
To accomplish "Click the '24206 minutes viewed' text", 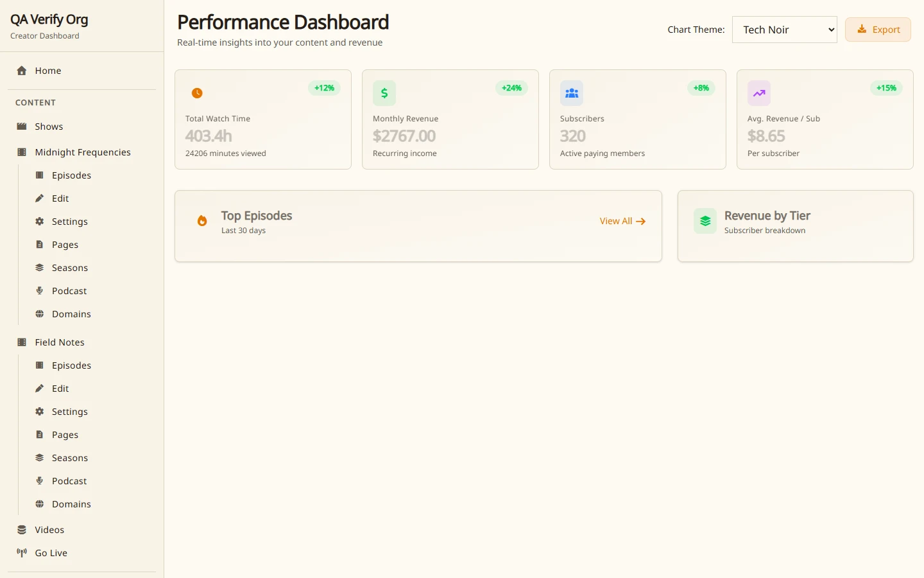I will [x=226, y=153].
